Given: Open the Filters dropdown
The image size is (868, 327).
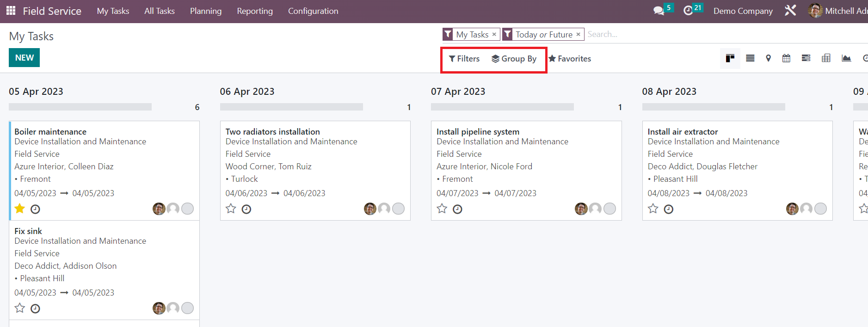Looking at the screenshot, I should (x=464, y=59).
